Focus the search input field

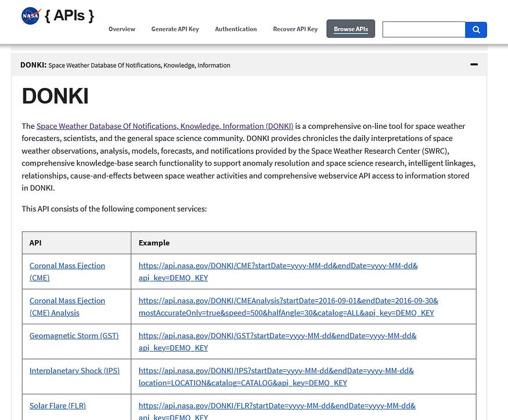click(424, 30)
